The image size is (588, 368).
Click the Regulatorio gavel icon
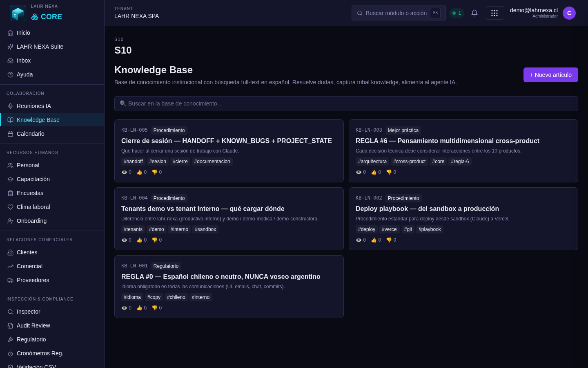click(x=10, y=339)
